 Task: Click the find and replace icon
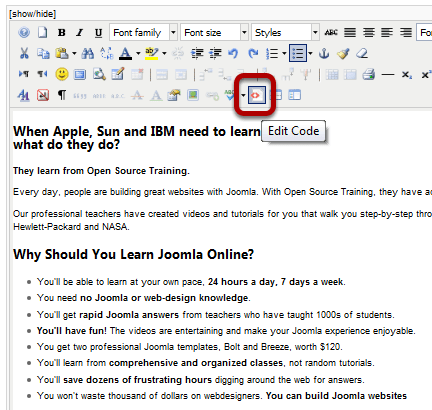tap(107, 53)
